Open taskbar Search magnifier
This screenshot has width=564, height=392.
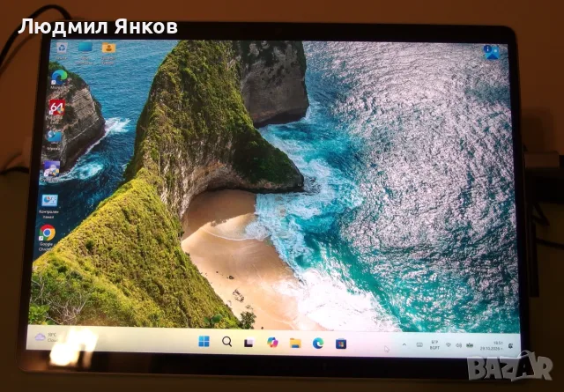(226, 342)
